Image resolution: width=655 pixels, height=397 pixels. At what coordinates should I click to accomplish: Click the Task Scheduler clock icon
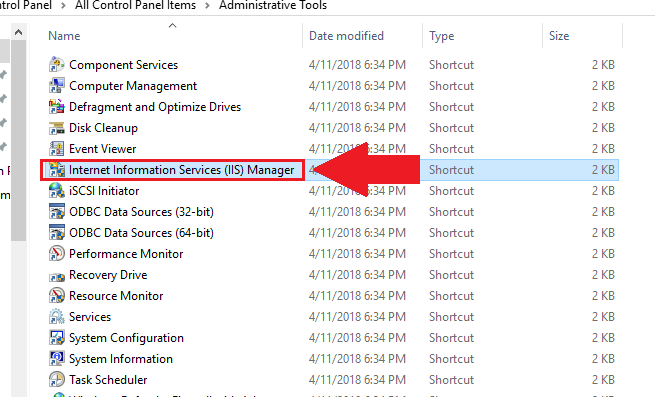[x=56, y=379]
